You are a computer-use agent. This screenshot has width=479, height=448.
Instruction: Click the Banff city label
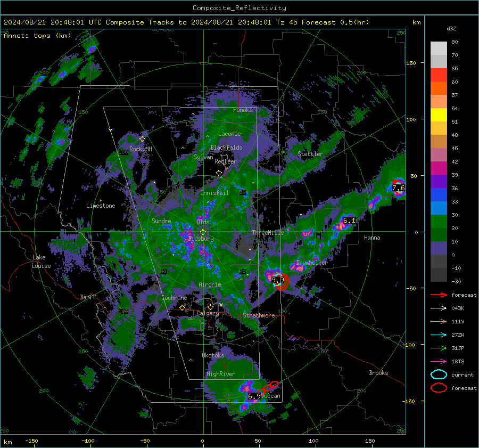(88, 297)
